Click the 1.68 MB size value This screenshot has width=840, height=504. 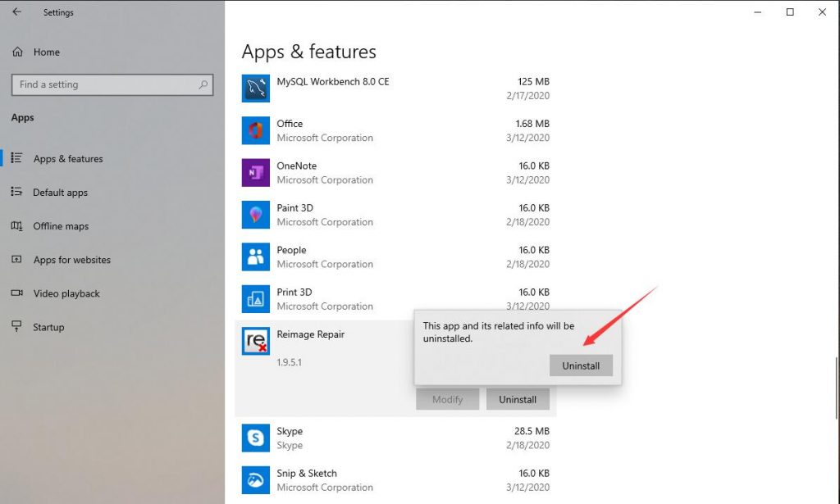pyautogui.click(x=532, y=124)
